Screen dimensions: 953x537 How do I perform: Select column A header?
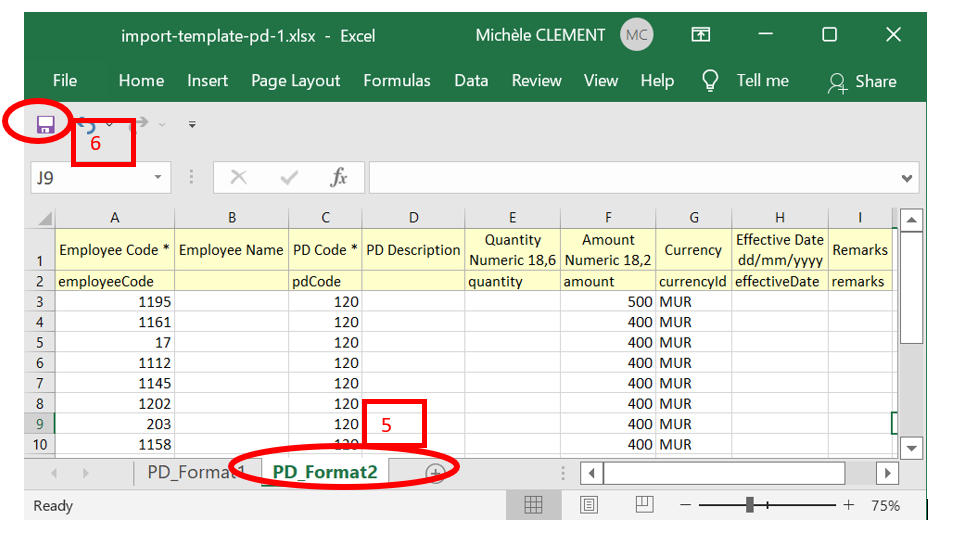(x=115, y=217)
